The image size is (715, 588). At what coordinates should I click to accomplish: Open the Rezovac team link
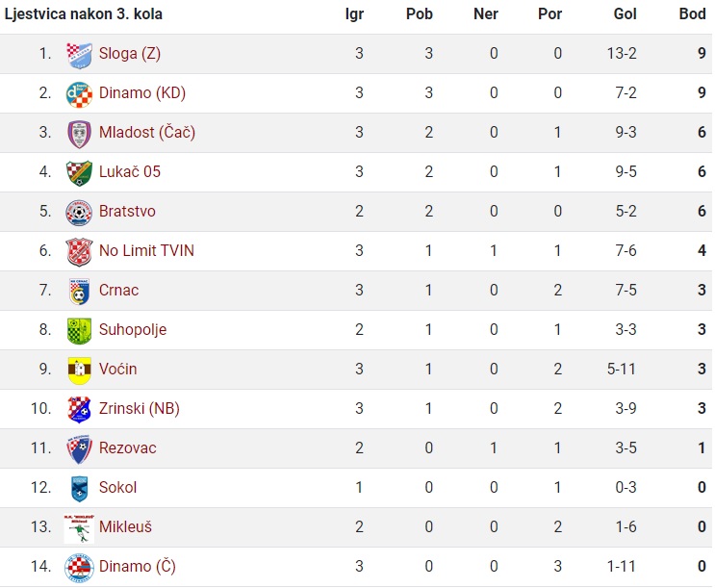click(x=128, y=447)
